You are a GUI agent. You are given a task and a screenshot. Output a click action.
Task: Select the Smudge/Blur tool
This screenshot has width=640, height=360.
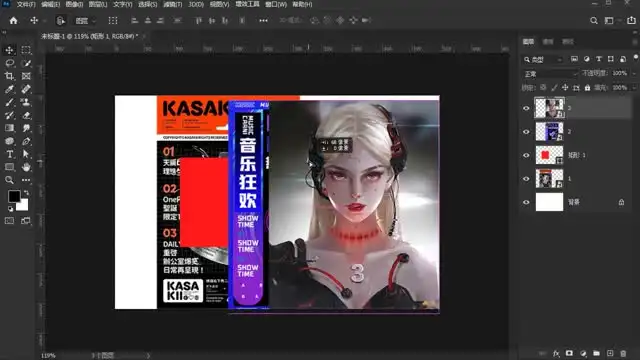[x=26, y=128]
